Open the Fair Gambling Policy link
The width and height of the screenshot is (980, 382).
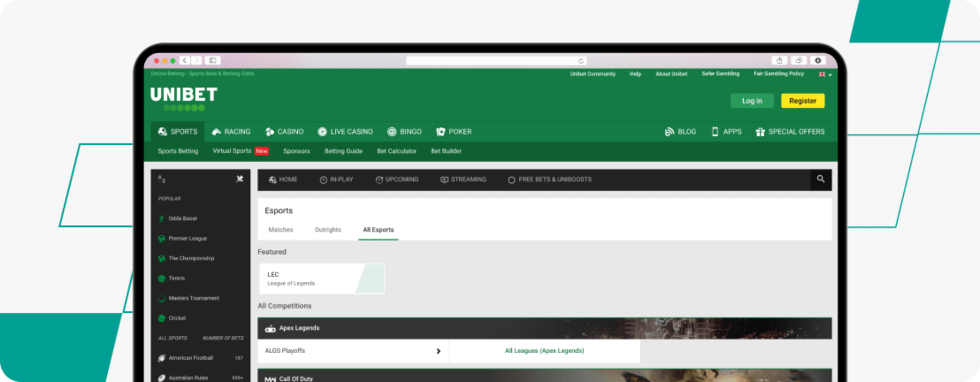pyautogui.click(x=779, y=74)
